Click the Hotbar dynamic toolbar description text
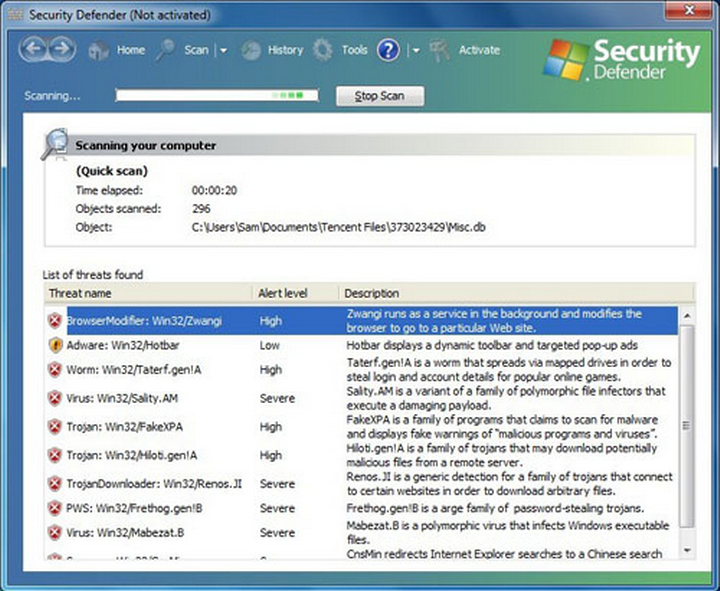The image size is (720, 591). click(492, 345)
